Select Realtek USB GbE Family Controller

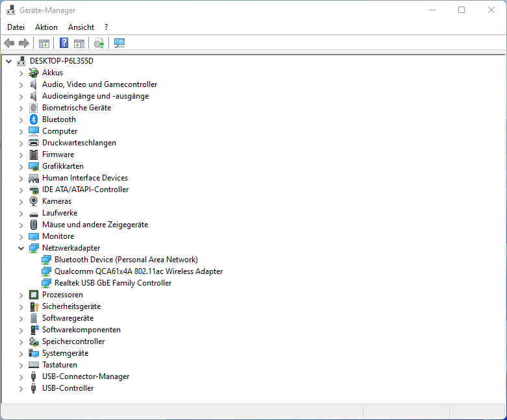(113, 283)
